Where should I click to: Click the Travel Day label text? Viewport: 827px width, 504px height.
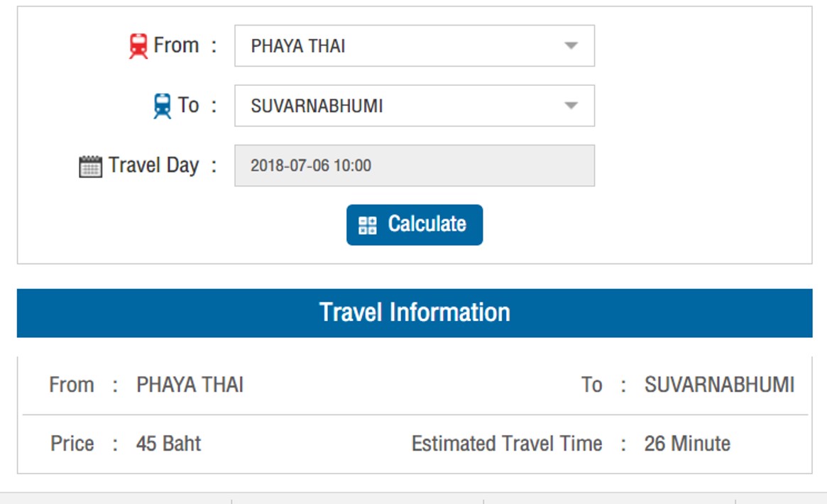coord(154,165)
